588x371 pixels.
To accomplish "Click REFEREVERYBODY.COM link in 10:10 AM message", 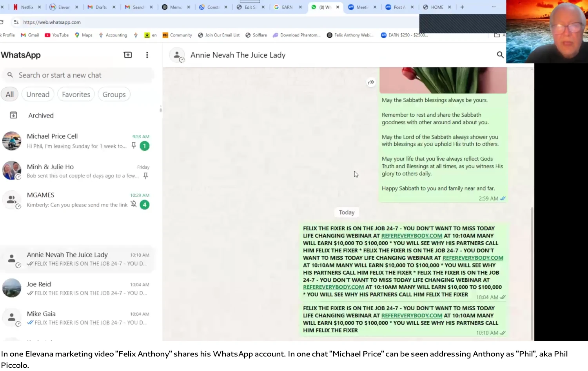I will click(x=412, y=315).
